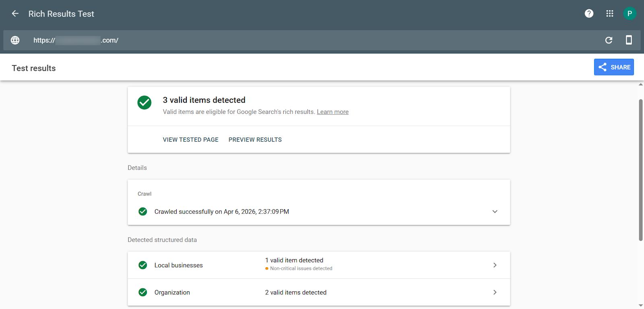Click the Local businesses green check icon
The image size is (644, 309).
143,265
